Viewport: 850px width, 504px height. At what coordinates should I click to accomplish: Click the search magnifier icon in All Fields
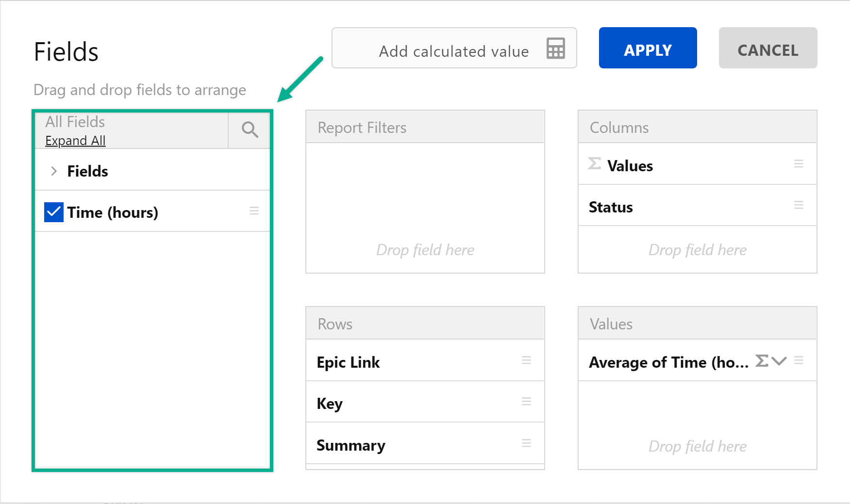(x=250, y=130)
